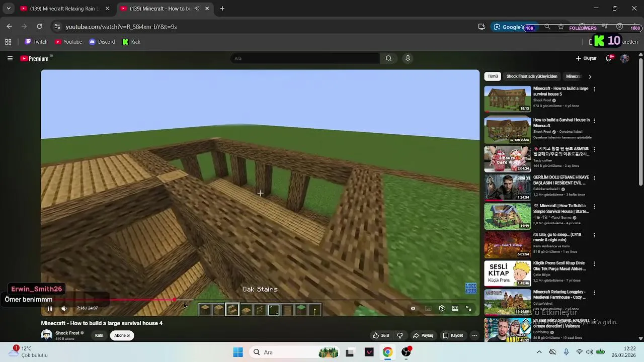Open taskbar volume speaker control
Screen dimensions: 644x362
pos(589,352)
